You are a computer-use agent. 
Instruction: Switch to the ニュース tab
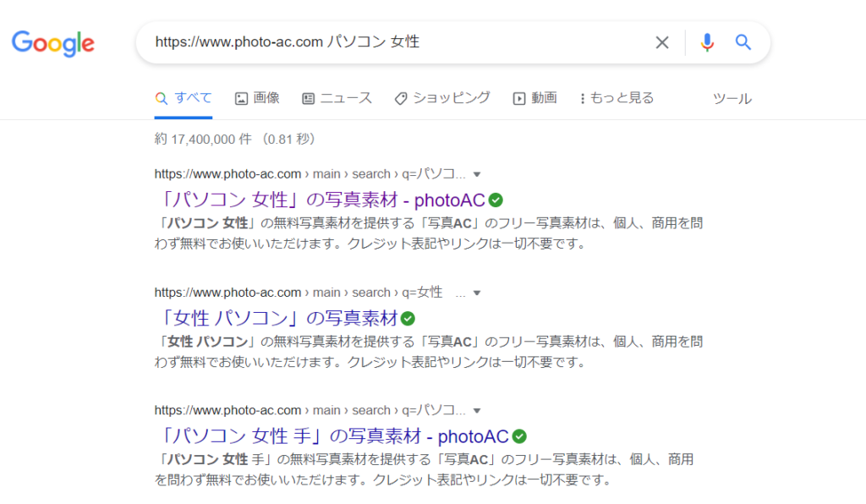coord(337,98)
